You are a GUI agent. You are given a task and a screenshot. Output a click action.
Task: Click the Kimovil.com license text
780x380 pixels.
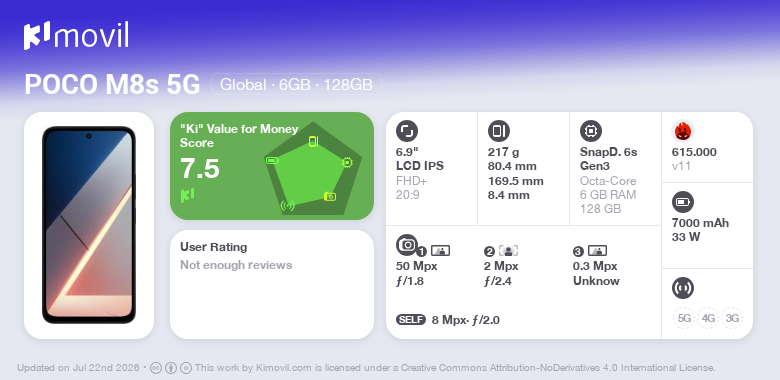455,368
